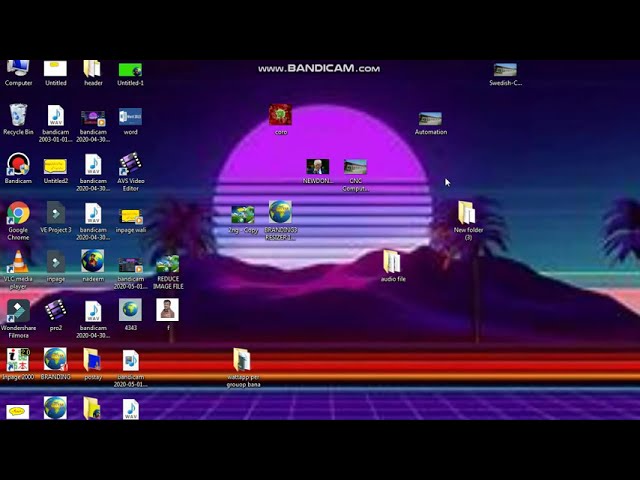Select the VE Project 3 file
This screenshot has height=480, width=640.
click(x=56, y=217)
